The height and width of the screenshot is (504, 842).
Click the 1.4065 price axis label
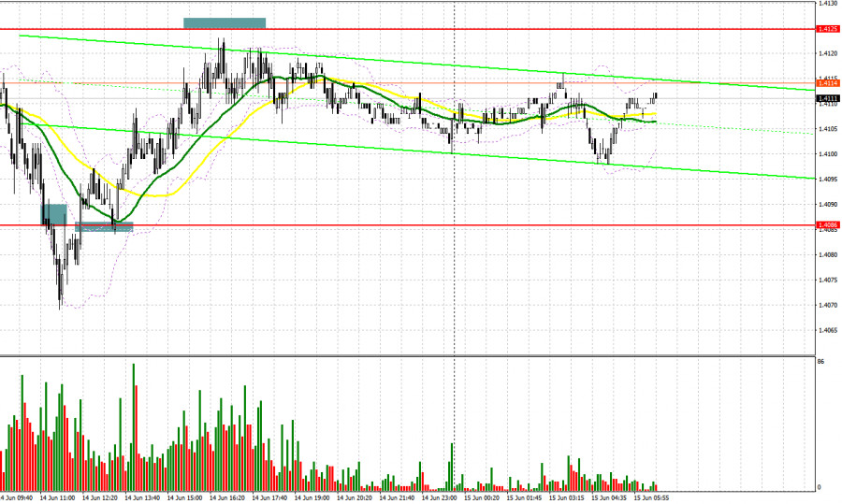pyautogui.click(x=828, y=331)
